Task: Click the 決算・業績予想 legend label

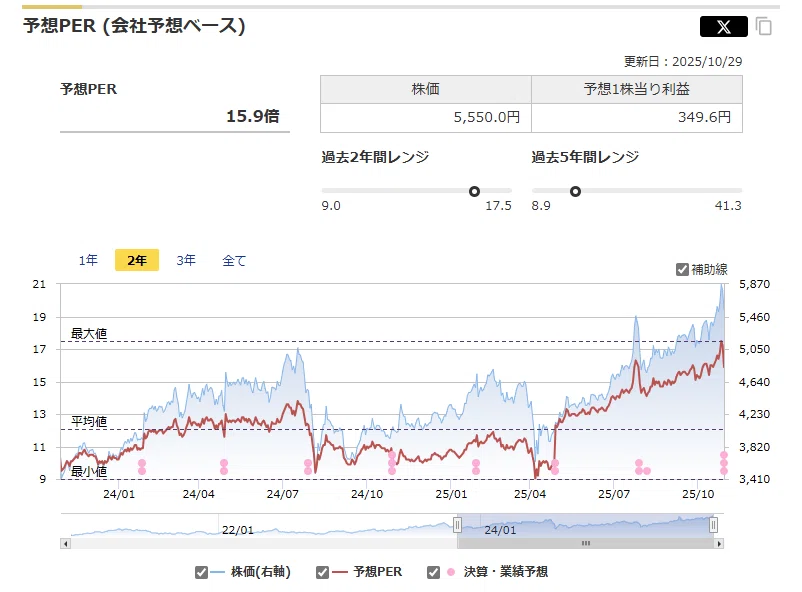Action: pyautogui.click(x=506, y=572)
